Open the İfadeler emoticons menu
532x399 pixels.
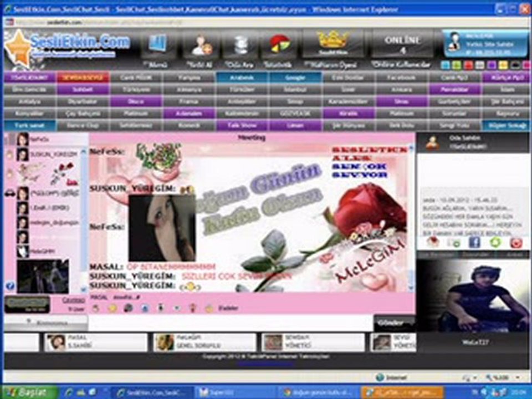(228, 309)
